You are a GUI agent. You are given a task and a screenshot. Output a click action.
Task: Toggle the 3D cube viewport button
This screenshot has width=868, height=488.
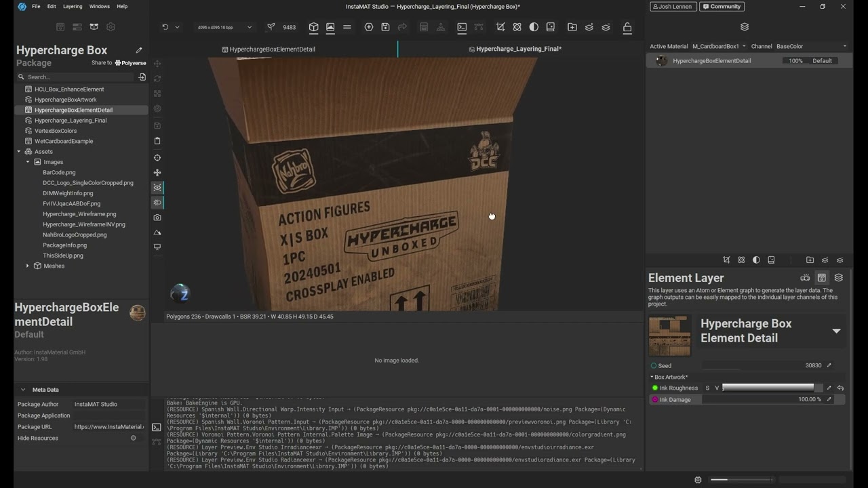pyautogui.click(x=314, y=27)
